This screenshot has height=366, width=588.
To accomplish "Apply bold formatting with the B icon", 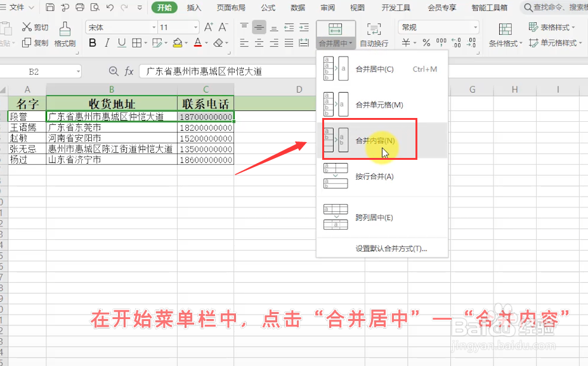I will [92, 44].
